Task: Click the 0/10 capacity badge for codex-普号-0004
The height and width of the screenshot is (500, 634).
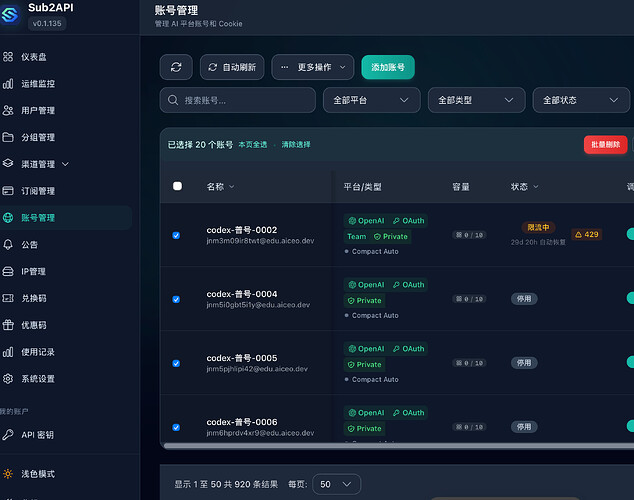Action: point(469,299)
